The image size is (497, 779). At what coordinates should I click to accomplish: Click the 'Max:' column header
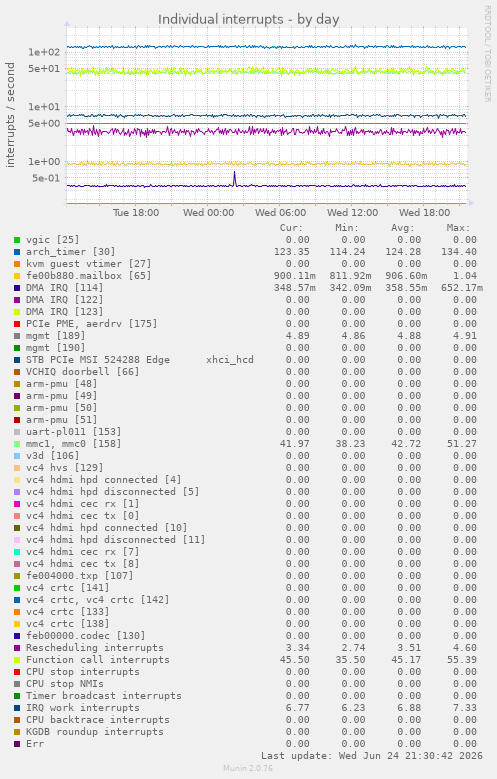point(458,228)
